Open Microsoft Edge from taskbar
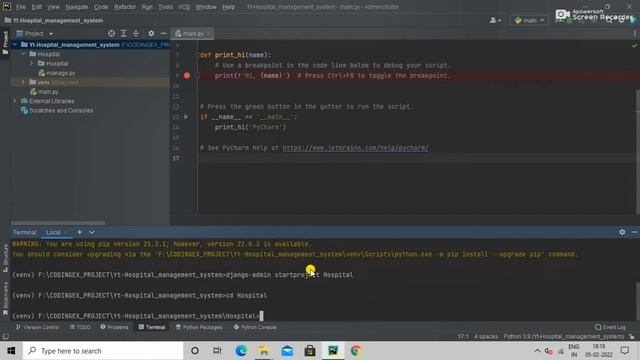The width and height of the screenshot is (640, 360). (241, 351)
